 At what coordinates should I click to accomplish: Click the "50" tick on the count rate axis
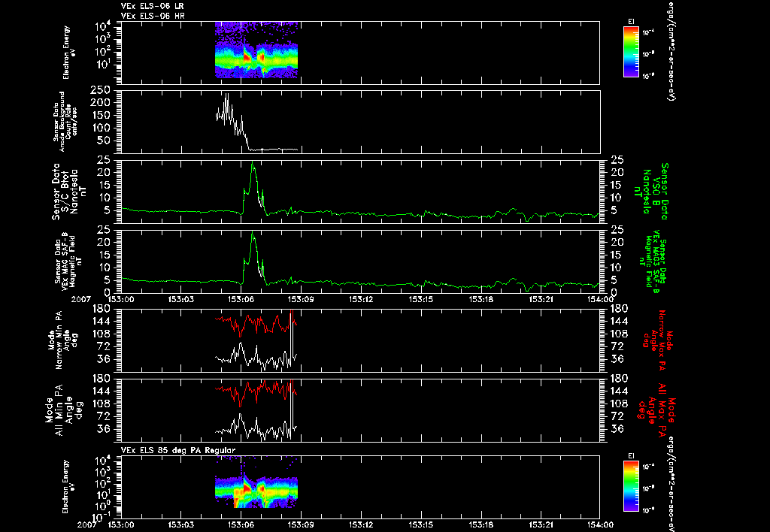point(104,141)
